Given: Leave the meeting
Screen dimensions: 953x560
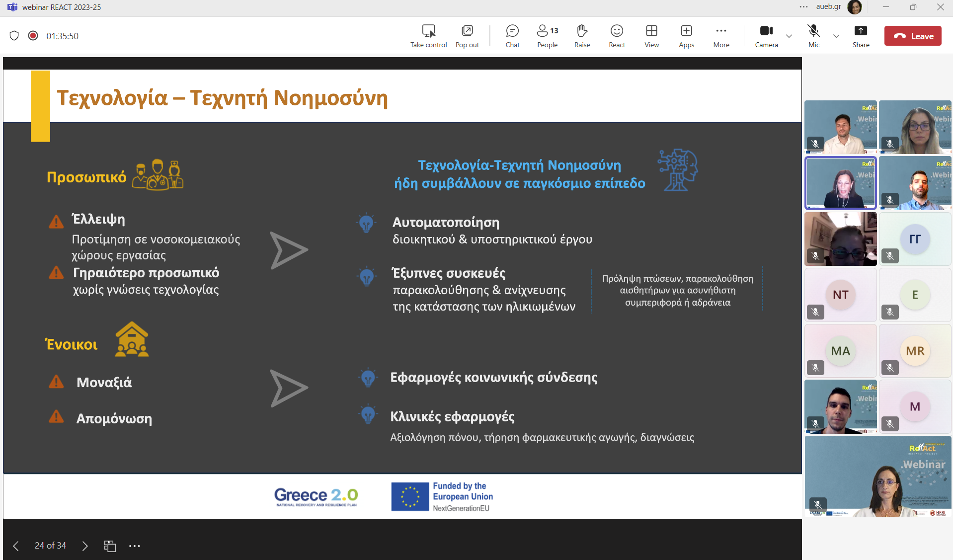Looking at the screenshot, I should tap(913, 36).
